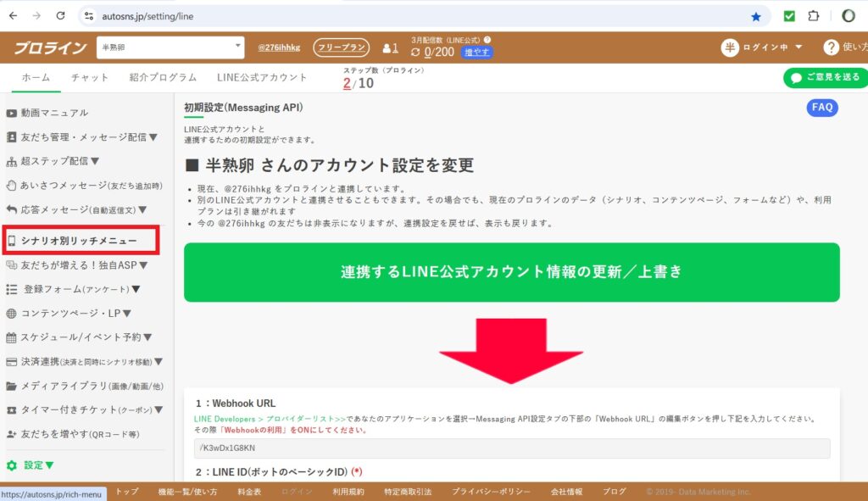Click the 応答メッセージ reply arrow icon

coord(11,209)
